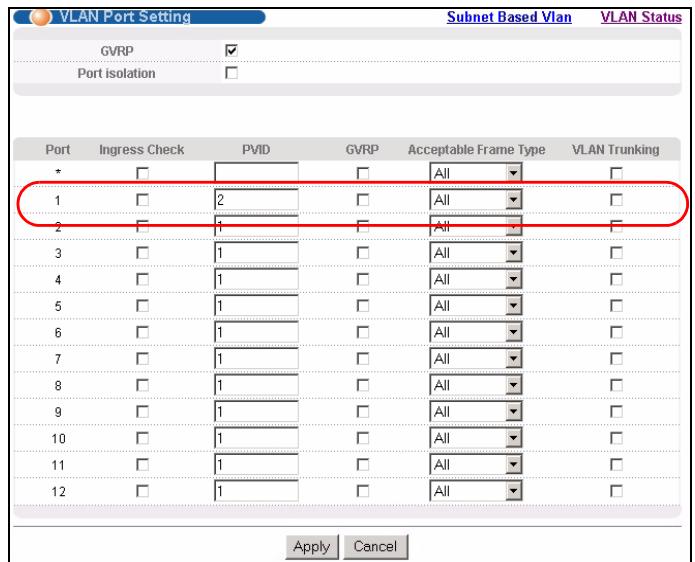
Task: Enable VLAN Trunking for port 12
Action: (x=616, y=491)
